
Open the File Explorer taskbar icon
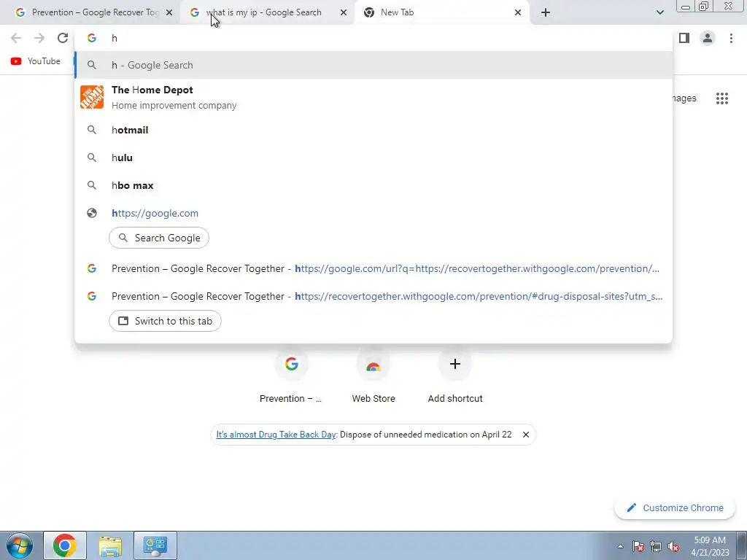tap(110, 545)
